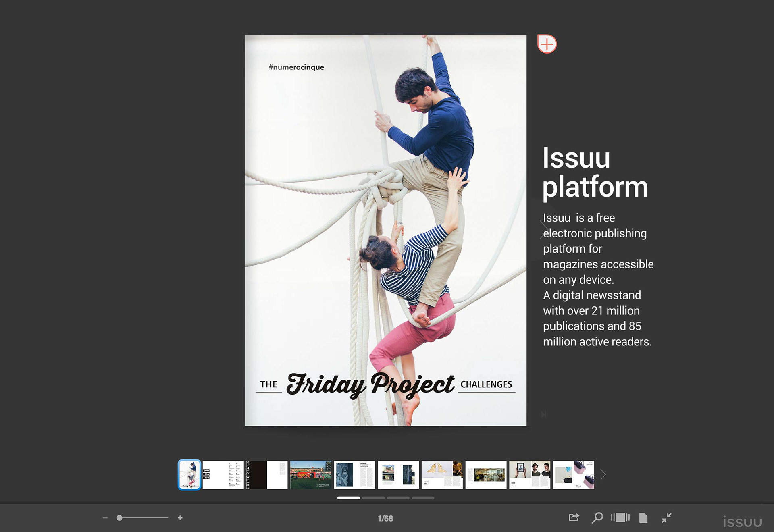Open the colorful stadium photo thumbnail
Viewport: 774px width, 532px height.
pos(310,475)
